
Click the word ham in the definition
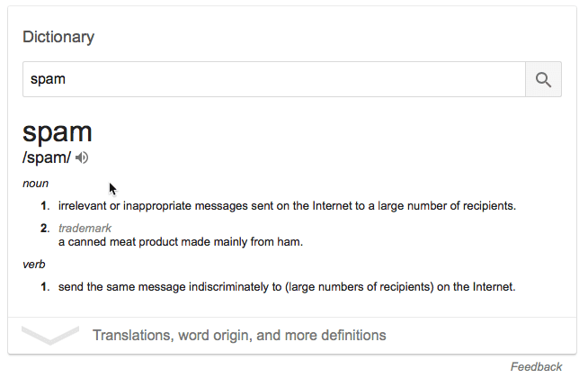[x=291, y=242]
